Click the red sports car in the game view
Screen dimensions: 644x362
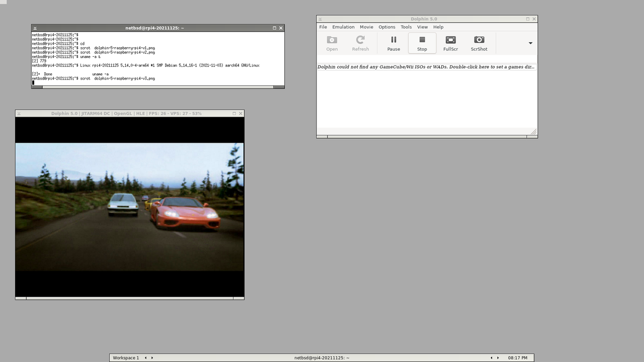(185, 213)
